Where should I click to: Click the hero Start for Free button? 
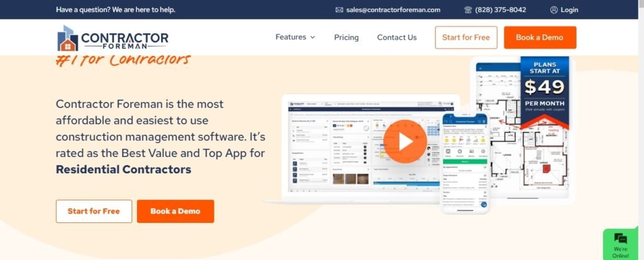coord(94,211)
